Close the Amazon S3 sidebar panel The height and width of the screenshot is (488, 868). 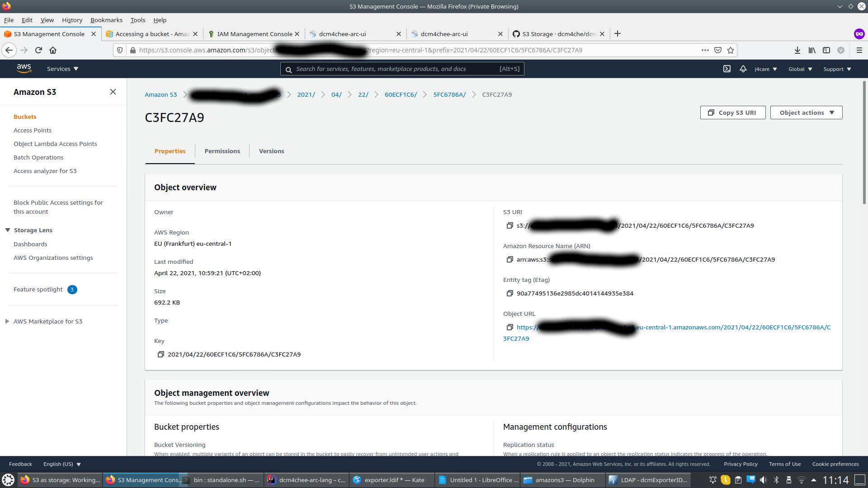coord(113,92)
